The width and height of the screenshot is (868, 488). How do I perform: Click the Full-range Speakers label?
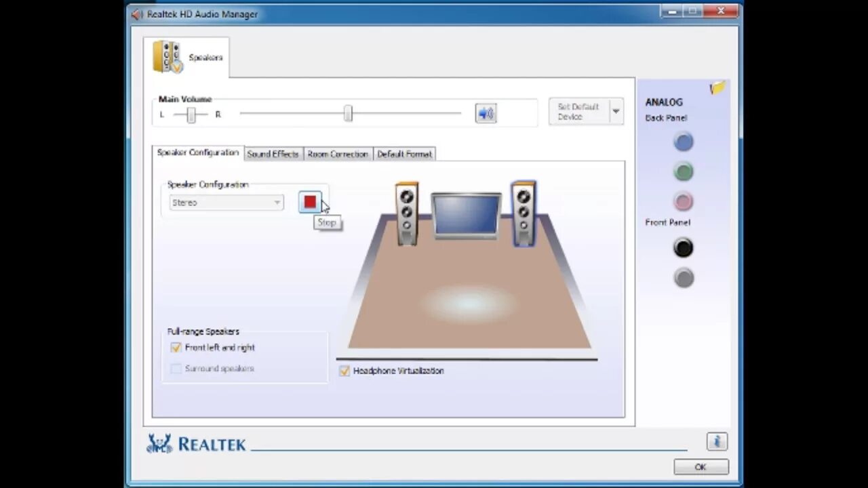pos(203,331)
